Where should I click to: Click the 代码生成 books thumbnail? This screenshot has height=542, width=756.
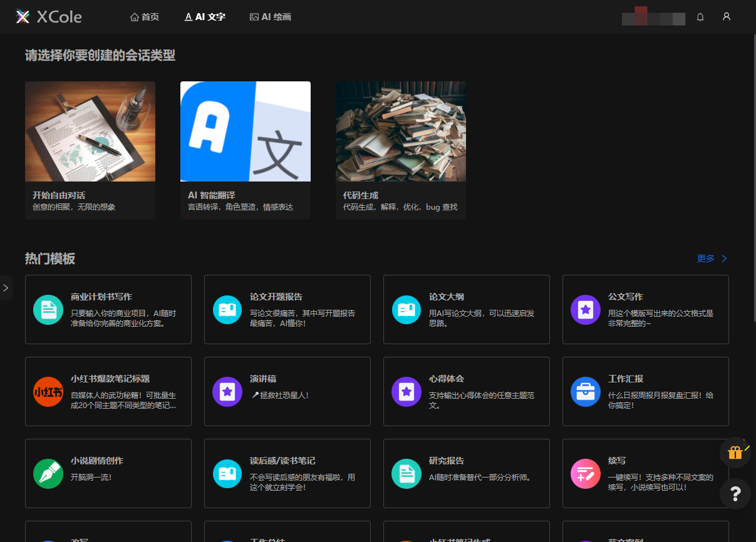(400, 131)
